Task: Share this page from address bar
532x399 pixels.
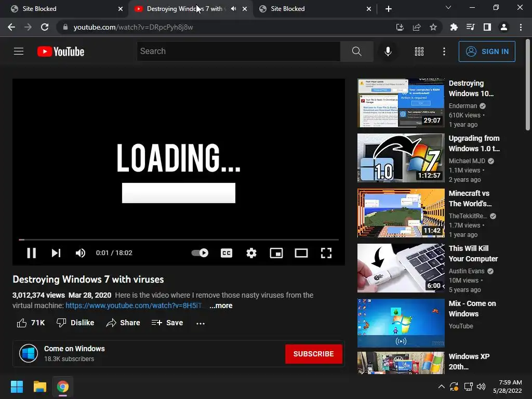Action: (x=417, y=27)
